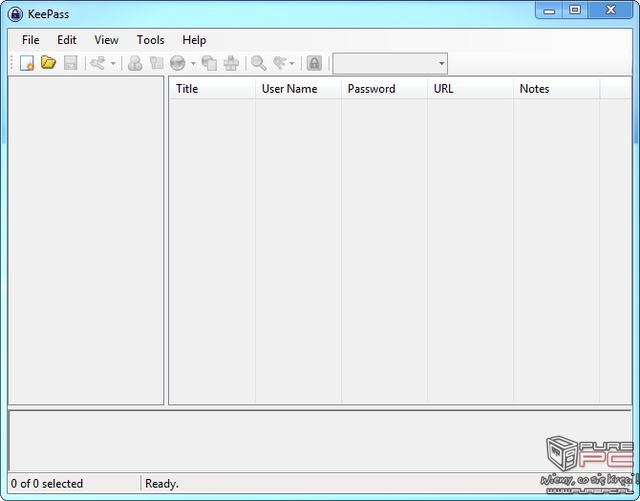Sort by the Title column header
The height and width of the screenshot is (501, 640).
(212, 89)
